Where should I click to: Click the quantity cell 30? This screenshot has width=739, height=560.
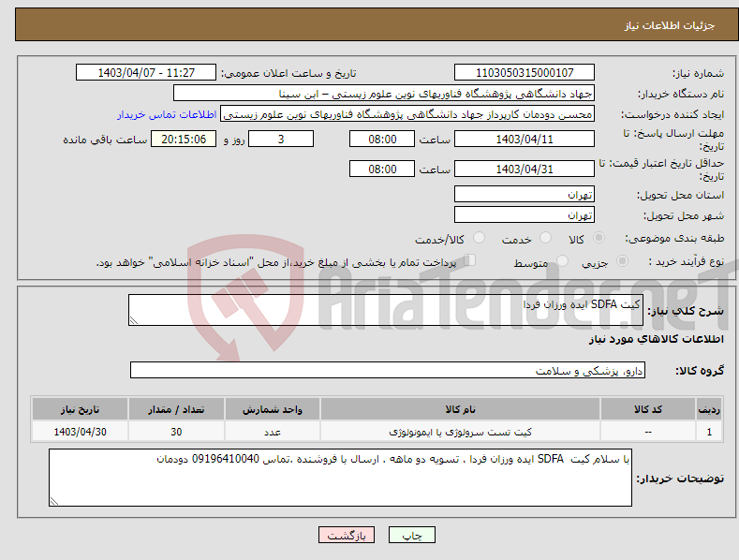(176, 432)
